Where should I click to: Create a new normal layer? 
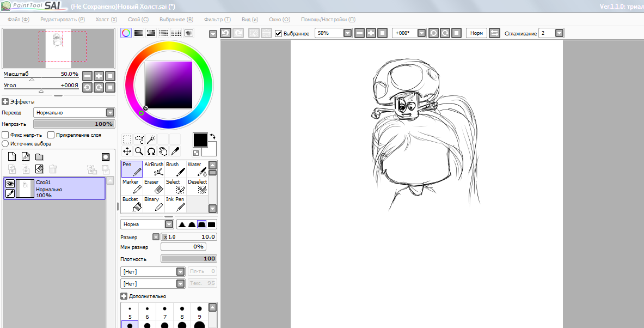click(12, 156)
